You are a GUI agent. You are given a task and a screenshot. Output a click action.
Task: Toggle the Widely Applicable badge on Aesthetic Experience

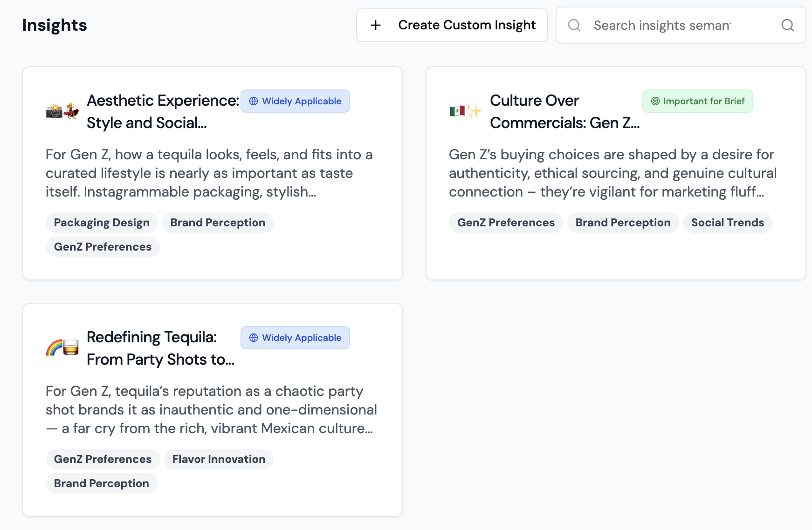tap(295, 101)
